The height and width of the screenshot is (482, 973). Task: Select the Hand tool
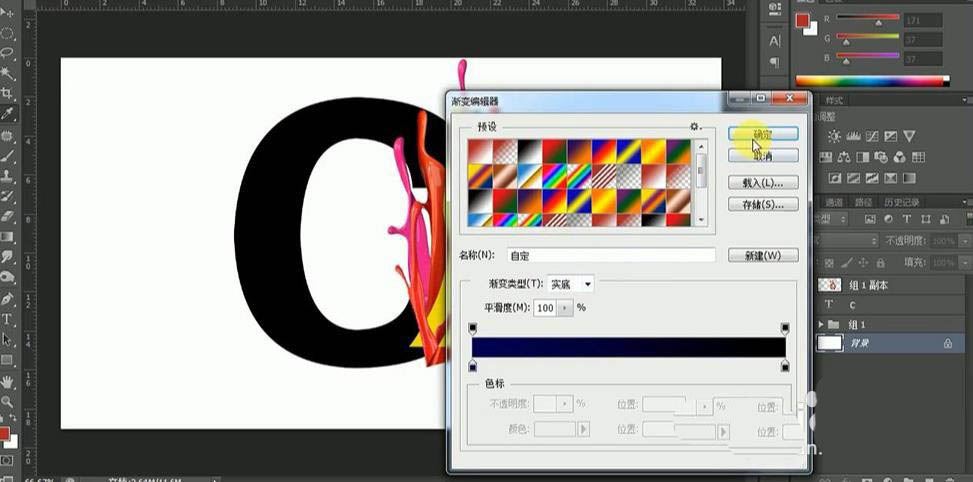[7, 381]
